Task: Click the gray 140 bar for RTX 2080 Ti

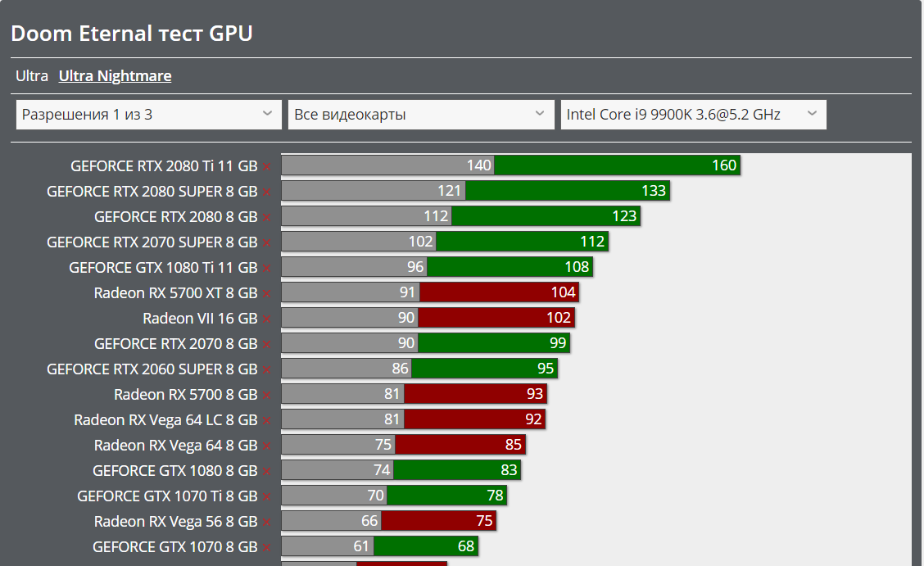Action: pyautogui.click(x=387, y=165)
